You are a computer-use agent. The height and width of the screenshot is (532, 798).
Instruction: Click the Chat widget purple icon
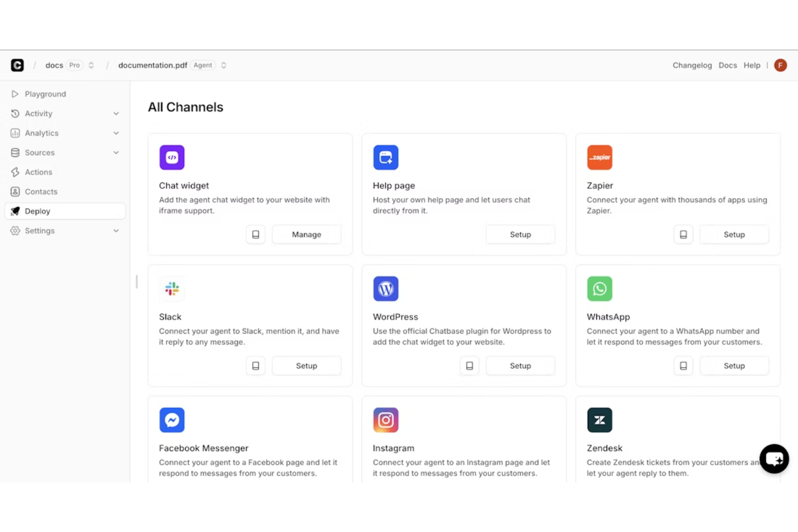(171, 157)
